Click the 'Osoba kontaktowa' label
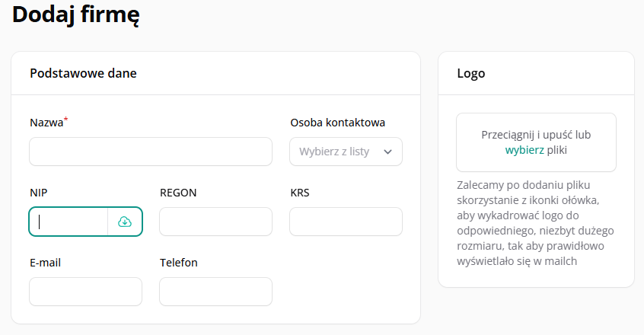Viewport: 644px width, 335px height. pos(338,123)
